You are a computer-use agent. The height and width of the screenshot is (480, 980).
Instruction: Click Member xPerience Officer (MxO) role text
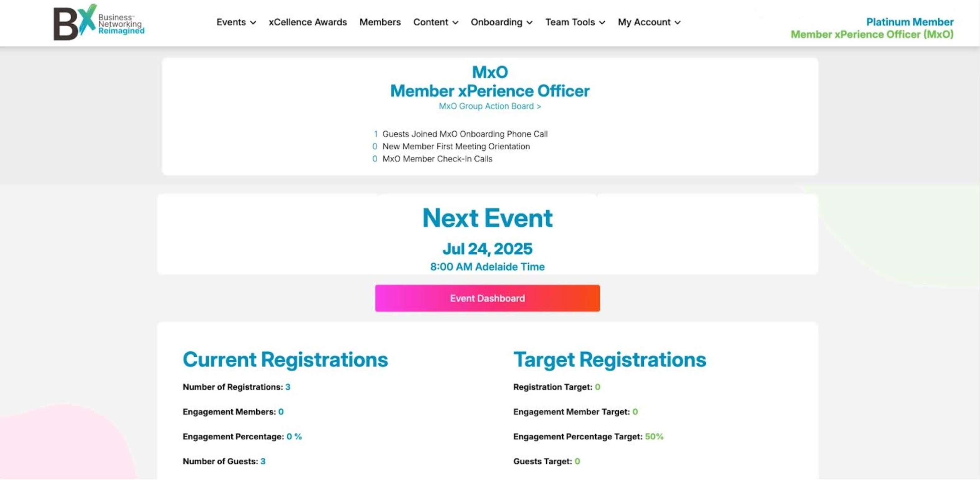pyautogui.click(x=872, y=35)
